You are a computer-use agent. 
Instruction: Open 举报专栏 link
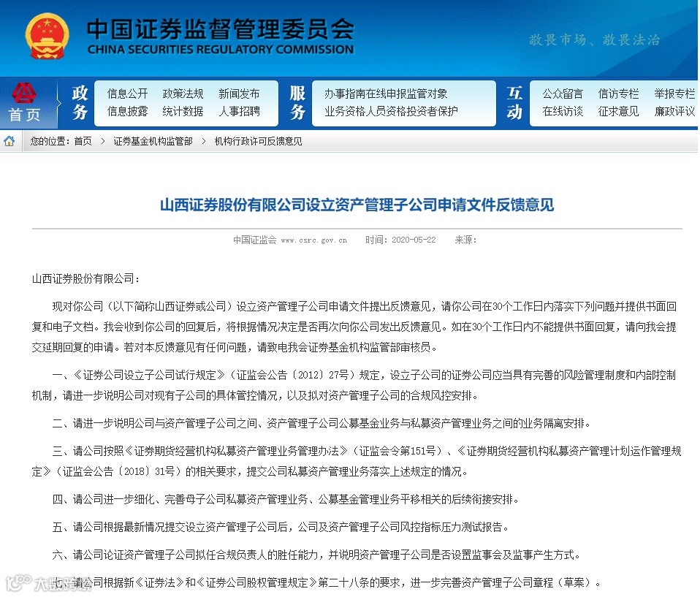pyautogui.click(x=674, y=94)
